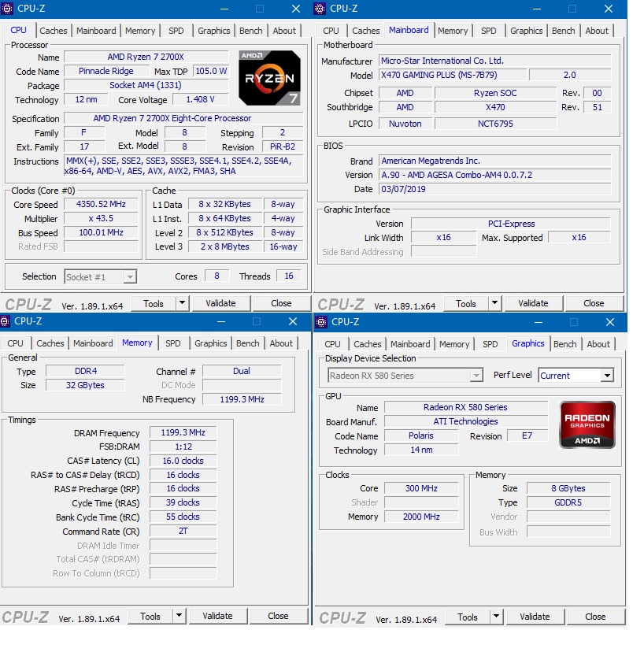The width and height of the screenshot is (644, 667).
Task: Click the Tools button in the CPU window
Action: [154, 303]
